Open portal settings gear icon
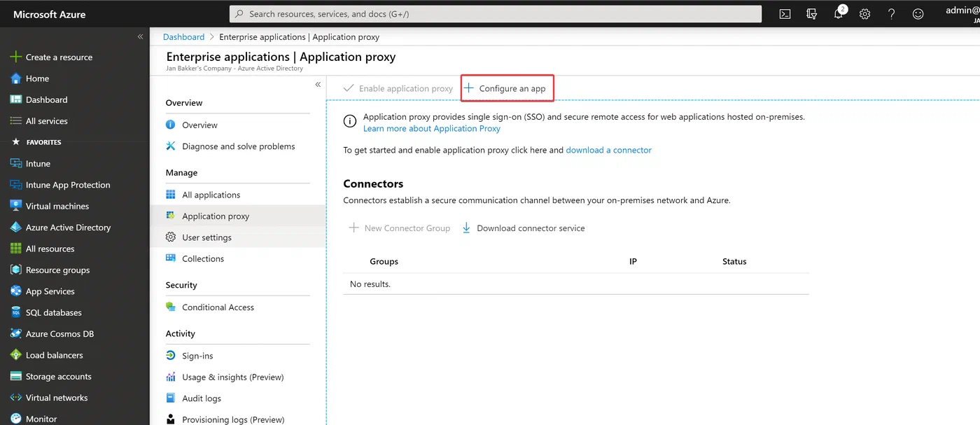 pyautogui.click(x=865, y=14)
